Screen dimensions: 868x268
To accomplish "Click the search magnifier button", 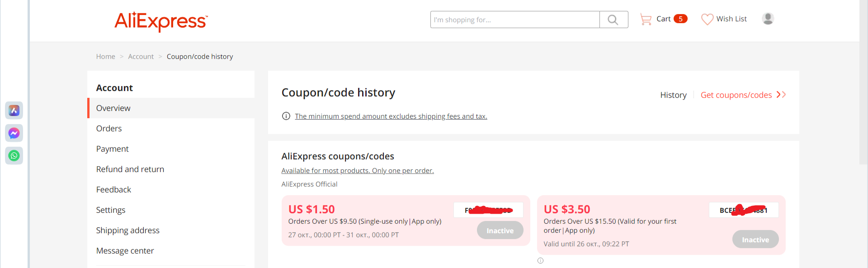I will (x=613, y=19).
